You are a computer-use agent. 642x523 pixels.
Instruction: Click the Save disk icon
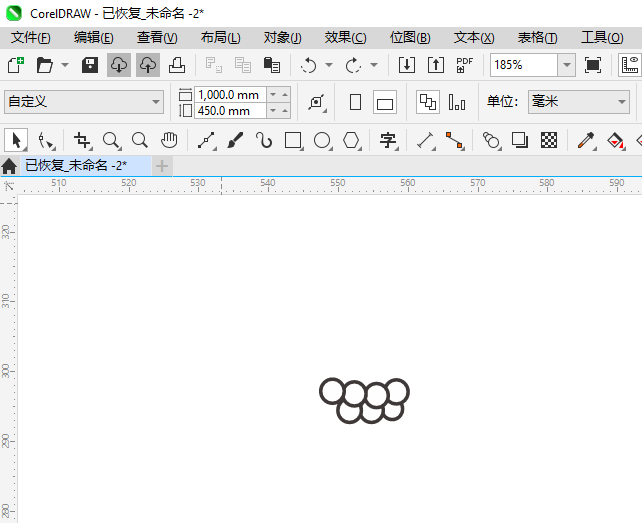point(90,65)
